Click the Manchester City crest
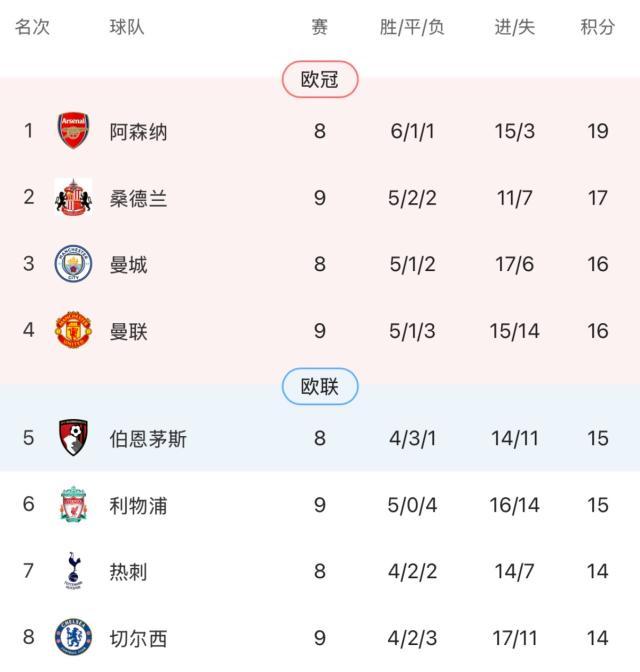Viewport: 640px width, 672px height. [x=73, y=264]
